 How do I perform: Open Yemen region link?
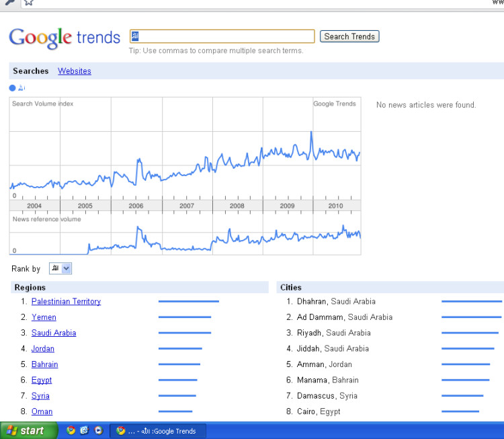(x=44, y=317)
